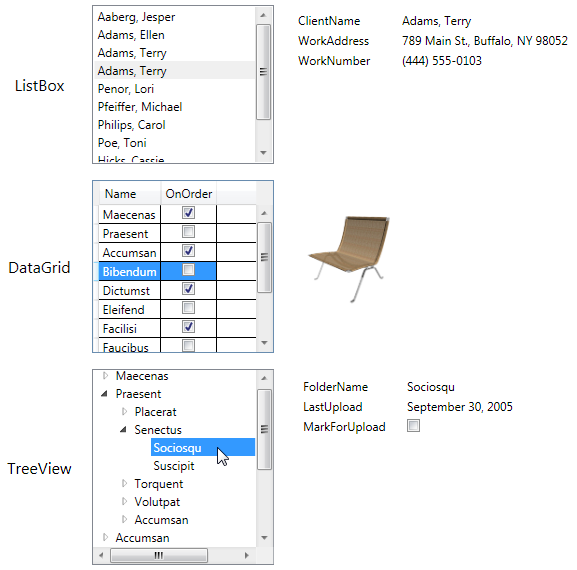Click the ListBox vertical scrollbar thumb
Viewport: 577px width, 570px height.
(x=263, y=72)
